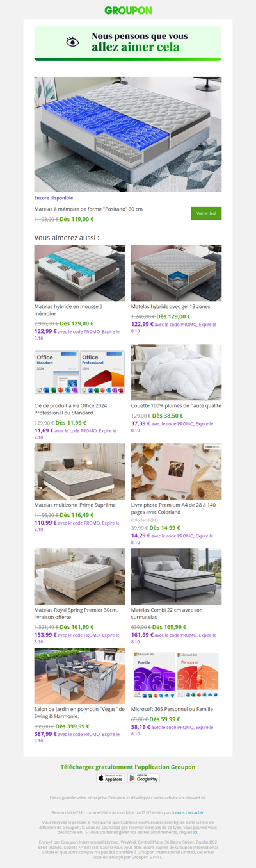
Task: Open the Colorland photo book thumbnail
Action: click(x=177, y=471)
